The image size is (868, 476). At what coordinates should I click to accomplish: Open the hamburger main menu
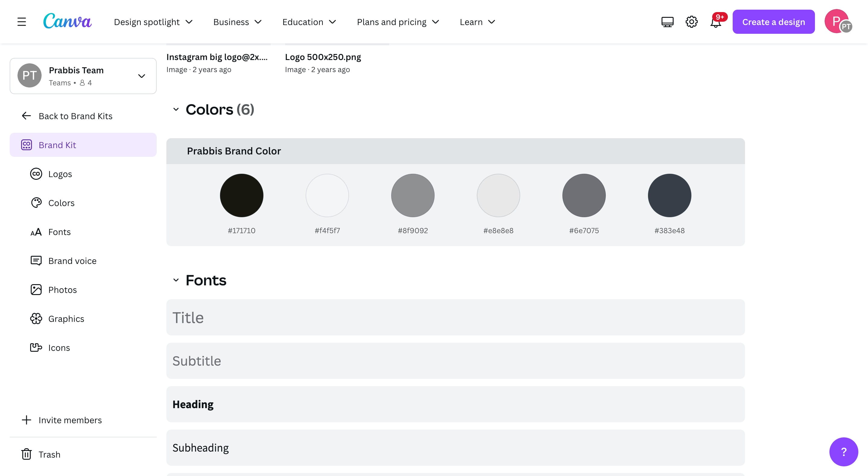[x=22, y=22]
